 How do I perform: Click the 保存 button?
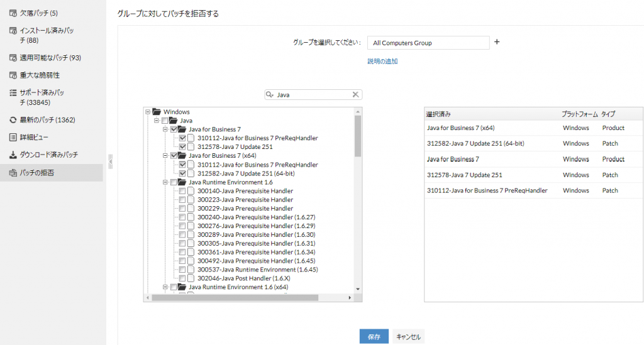(374, 336)
